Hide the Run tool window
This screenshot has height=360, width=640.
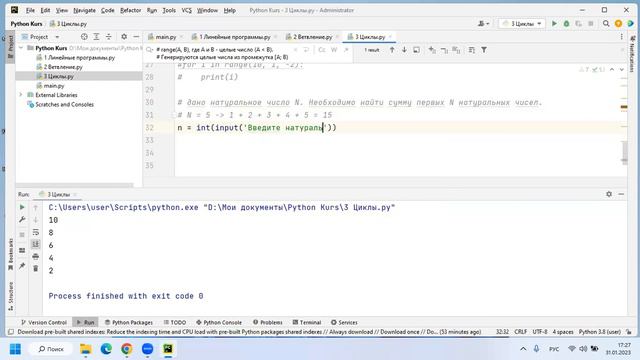(x=621, y=194)
